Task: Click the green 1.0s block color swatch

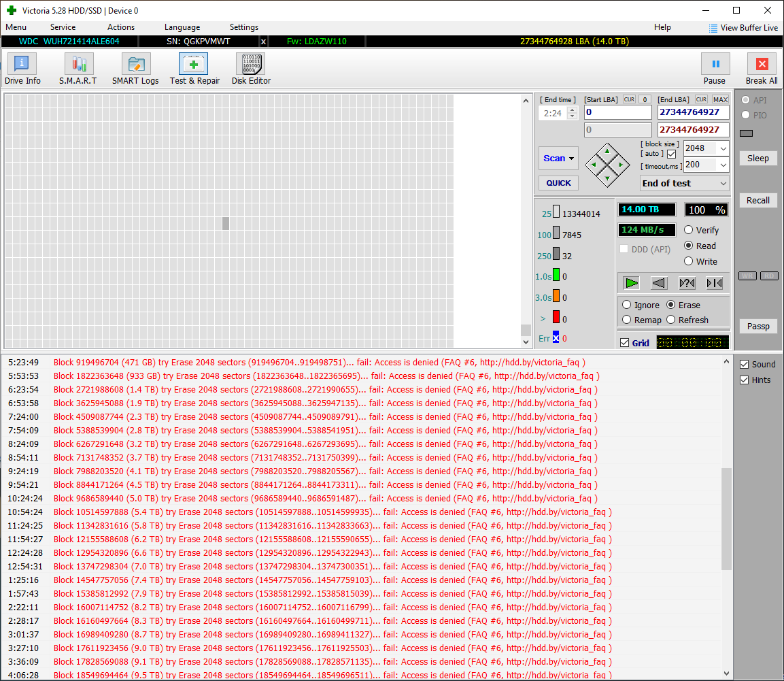Action: [x=556, y=276]
